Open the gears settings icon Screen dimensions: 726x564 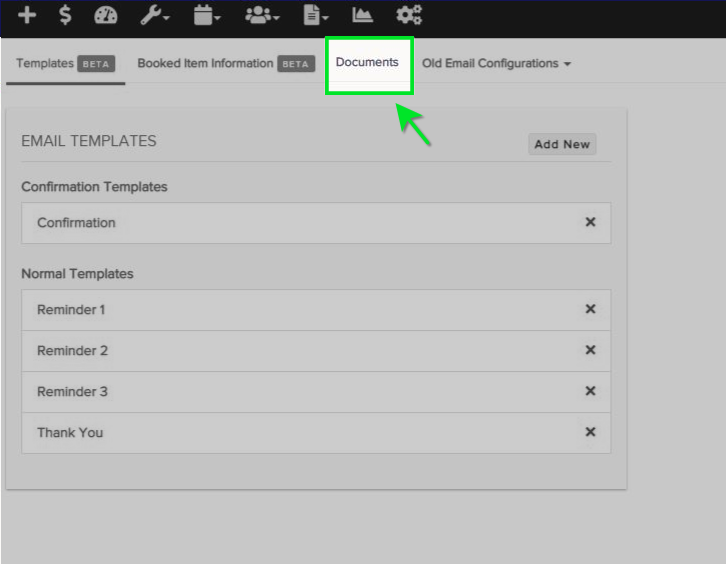409,15
